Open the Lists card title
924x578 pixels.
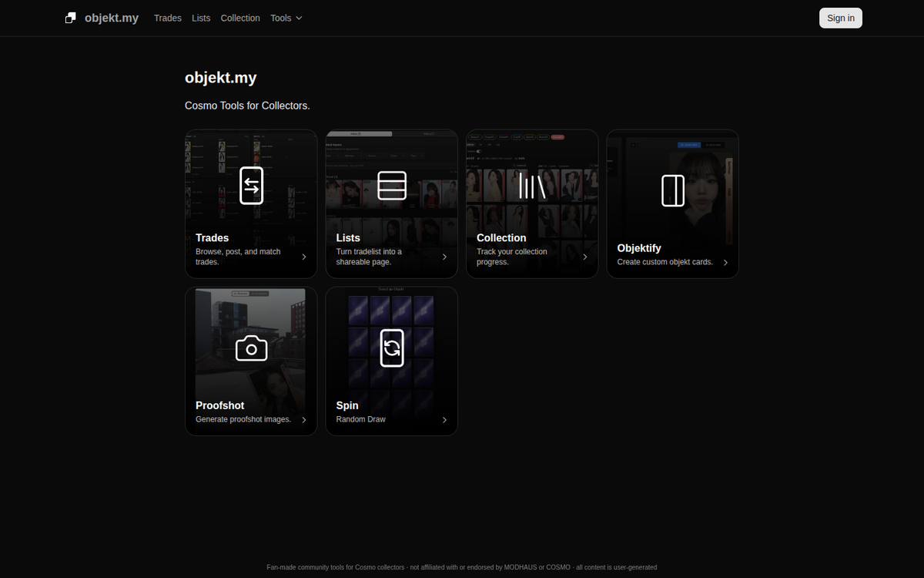pos(348,238)
